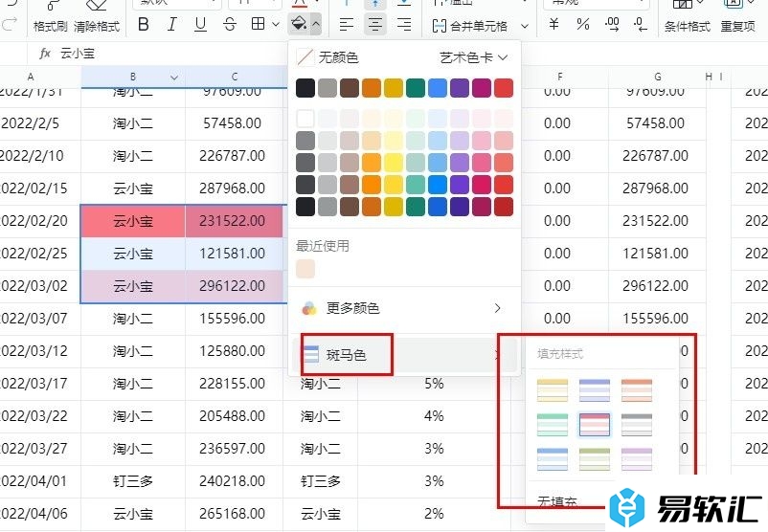Increase decimal places
This screenshot has width=768, height=532.
tap(612, 24)
